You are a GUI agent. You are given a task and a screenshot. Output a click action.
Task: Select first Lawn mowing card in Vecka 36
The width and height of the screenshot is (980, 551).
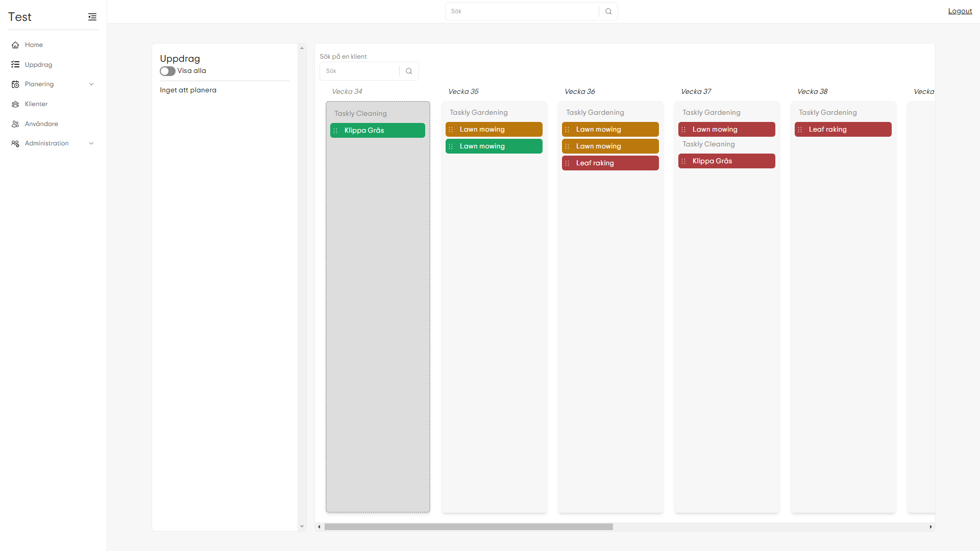(x=610, y=130)
